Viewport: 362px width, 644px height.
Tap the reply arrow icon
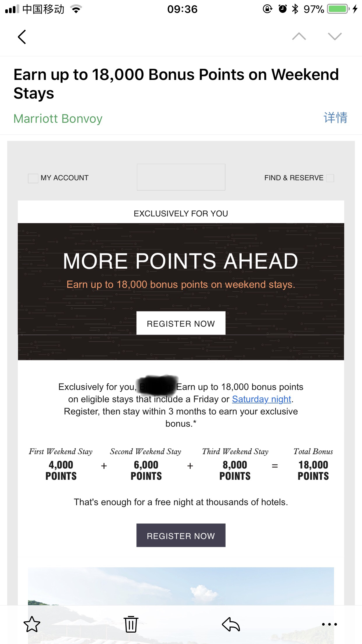coord(231,624)
